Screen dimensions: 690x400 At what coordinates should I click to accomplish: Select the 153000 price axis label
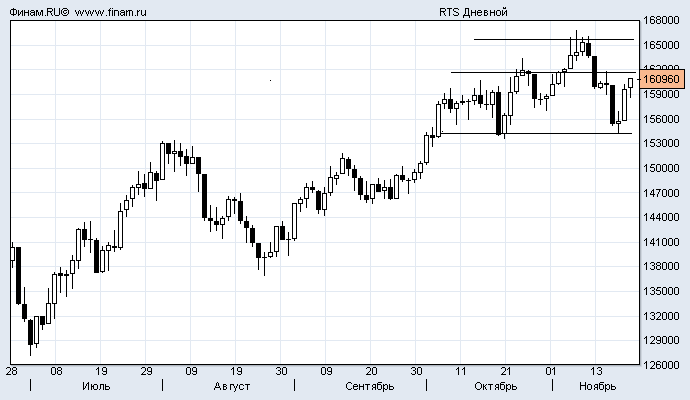point(661,143)
